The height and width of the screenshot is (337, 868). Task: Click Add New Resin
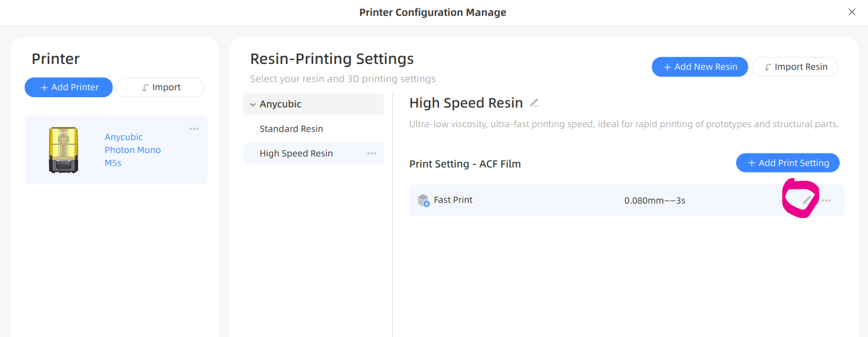point(700,67)
